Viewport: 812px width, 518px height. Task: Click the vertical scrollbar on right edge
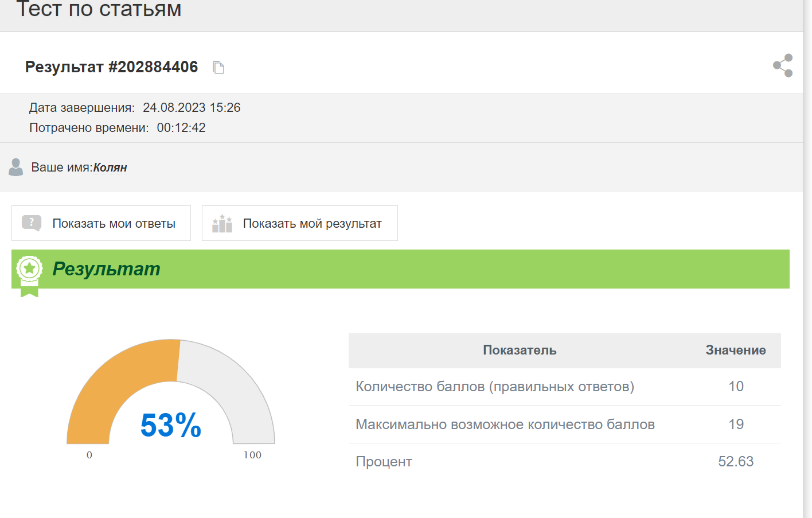(x=807, y=258)
